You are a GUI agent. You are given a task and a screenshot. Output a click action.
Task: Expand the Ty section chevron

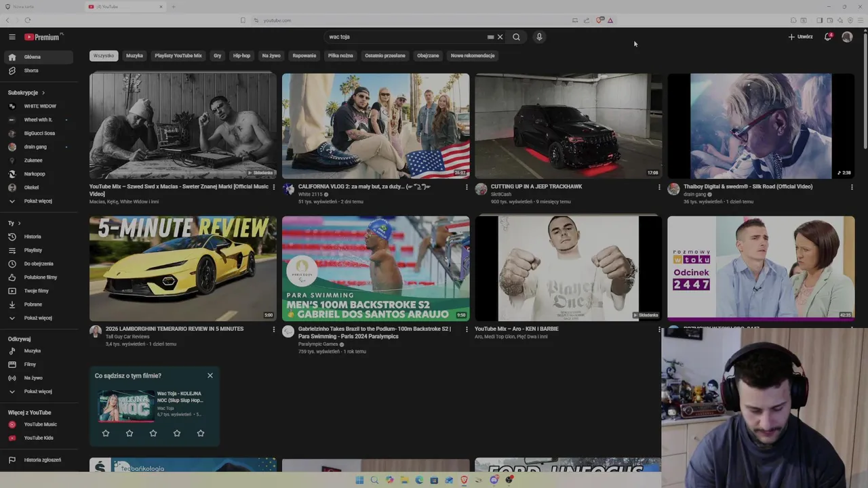(x=19, y=223)
